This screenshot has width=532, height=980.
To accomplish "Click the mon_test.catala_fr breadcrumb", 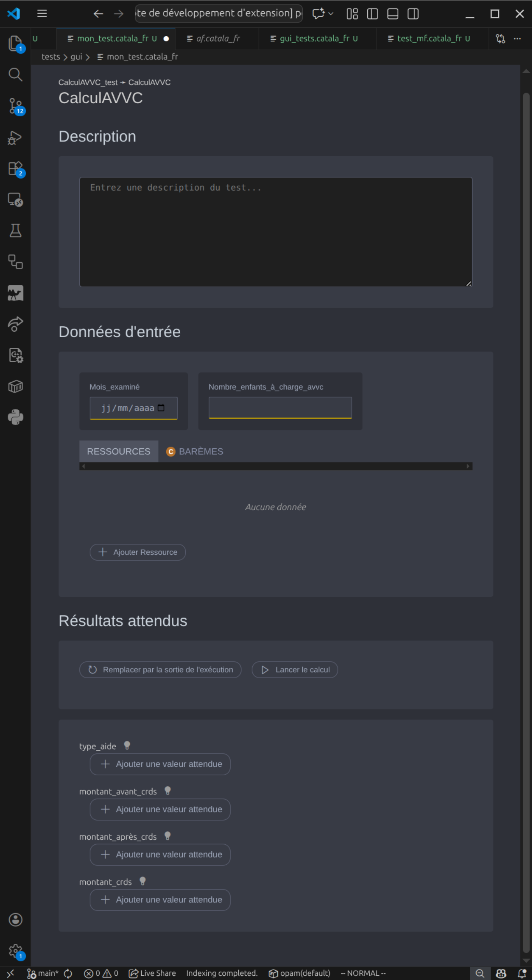I will tap(138, 57).
